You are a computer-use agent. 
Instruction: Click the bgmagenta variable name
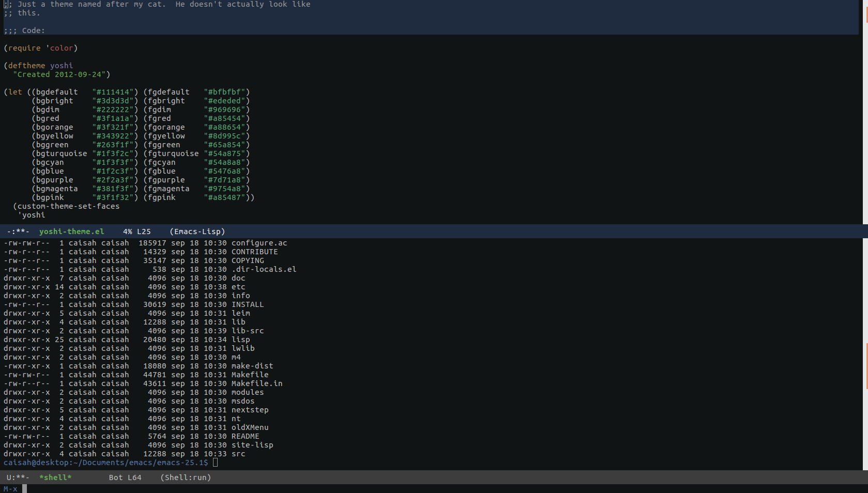57,189
